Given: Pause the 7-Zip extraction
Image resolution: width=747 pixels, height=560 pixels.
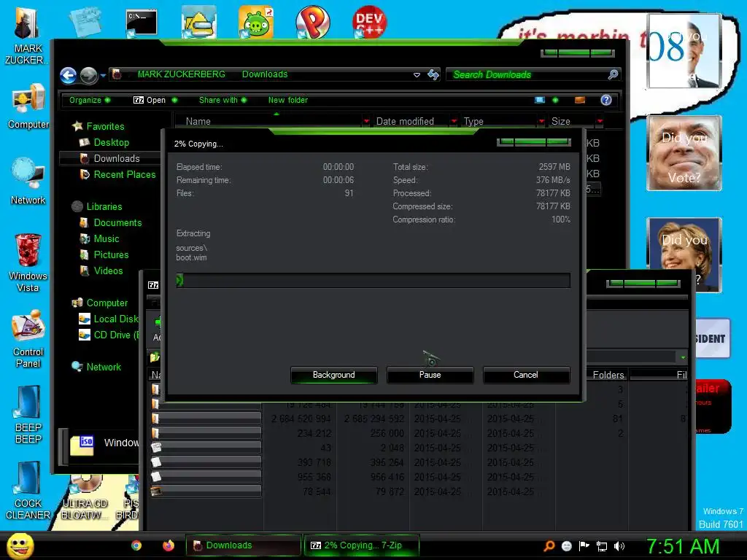Looking at the screenshot, I should tap(430, 375).
